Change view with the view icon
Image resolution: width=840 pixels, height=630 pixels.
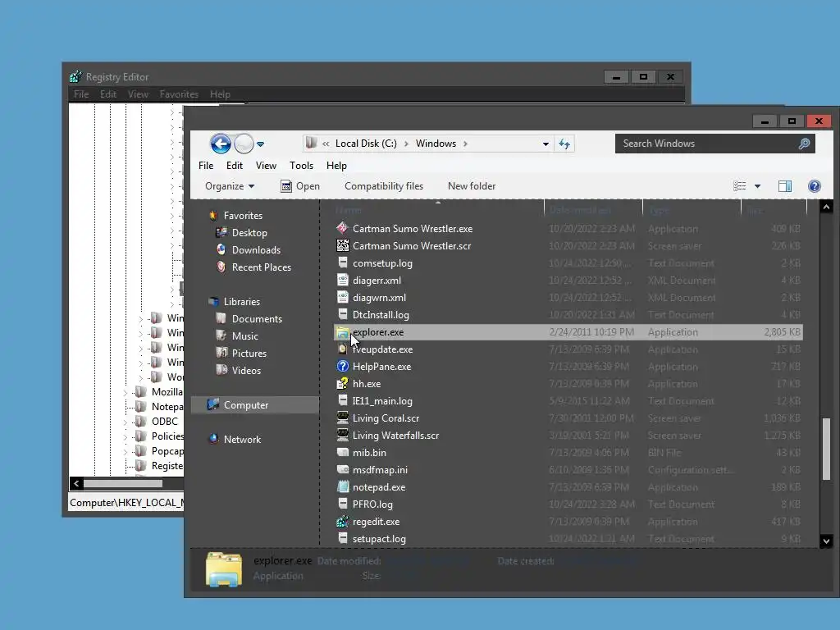[740, 186]
